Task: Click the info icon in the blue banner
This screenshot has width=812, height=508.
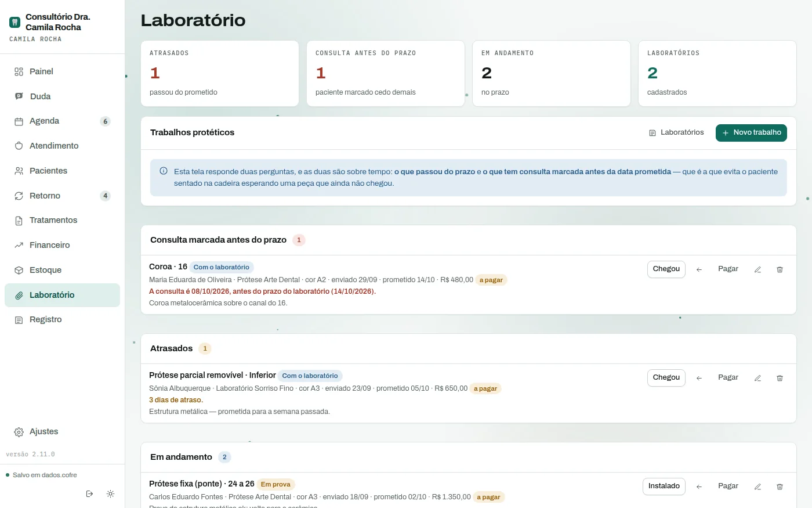Action: 164,171
